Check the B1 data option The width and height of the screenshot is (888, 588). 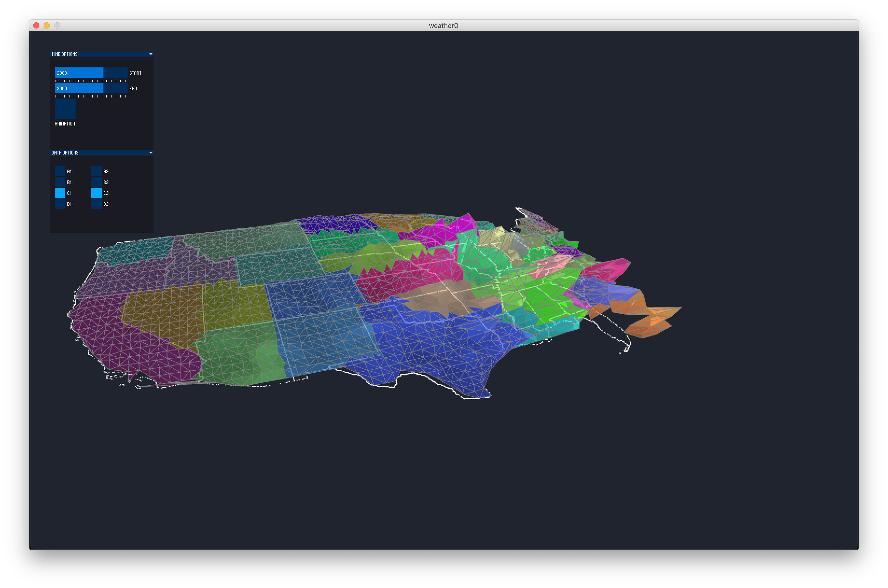click(60, 182)
